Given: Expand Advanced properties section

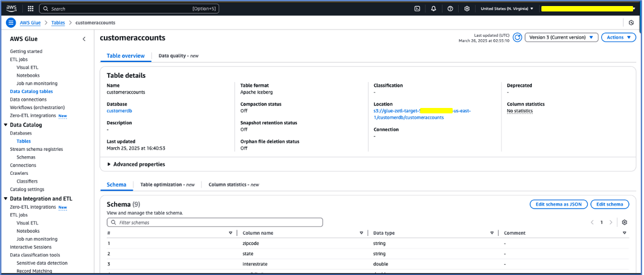Looking at the screenshot, I should 136,164.
